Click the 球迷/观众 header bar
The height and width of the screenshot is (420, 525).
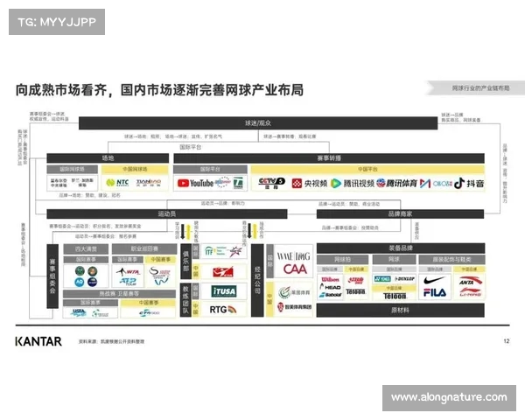(258, 122)
